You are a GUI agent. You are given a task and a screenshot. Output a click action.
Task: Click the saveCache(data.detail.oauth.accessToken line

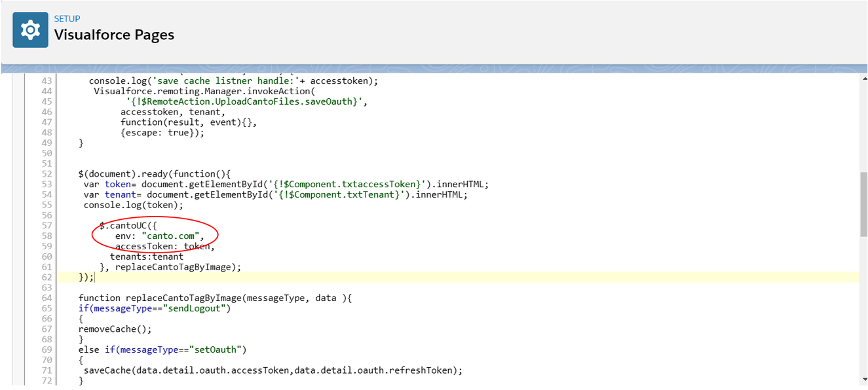click(273, 370)
